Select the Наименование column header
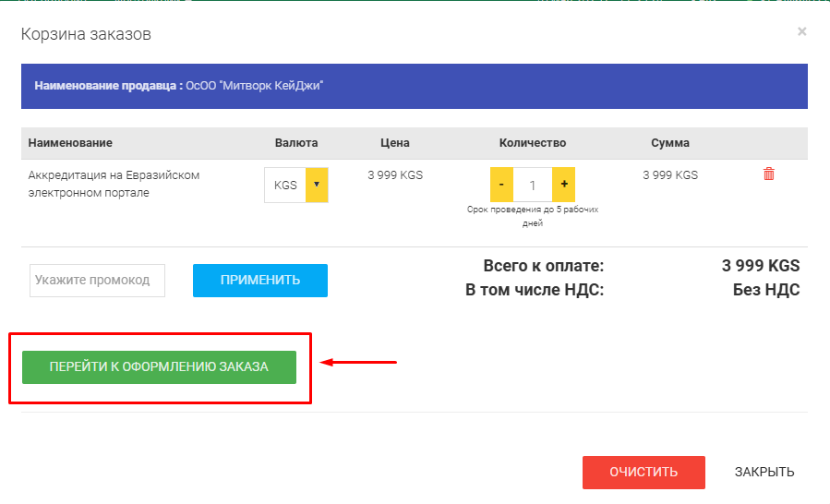 70,143
